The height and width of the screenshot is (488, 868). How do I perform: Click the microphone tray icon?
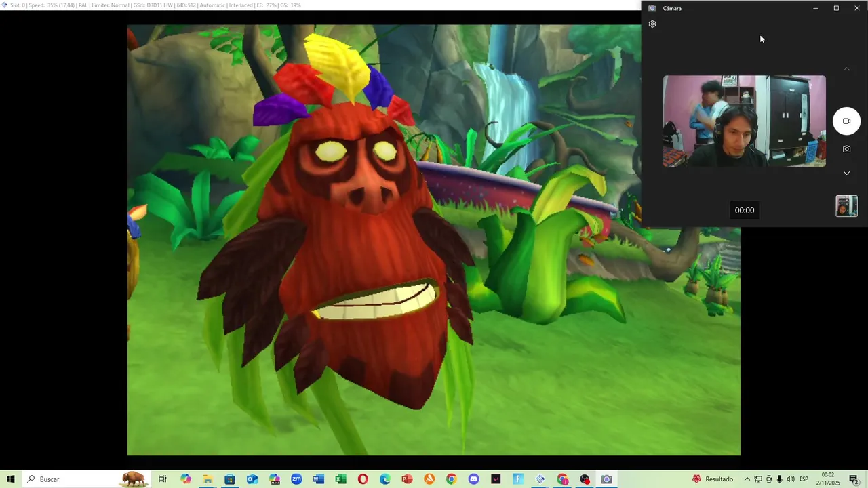coord(779,479)
